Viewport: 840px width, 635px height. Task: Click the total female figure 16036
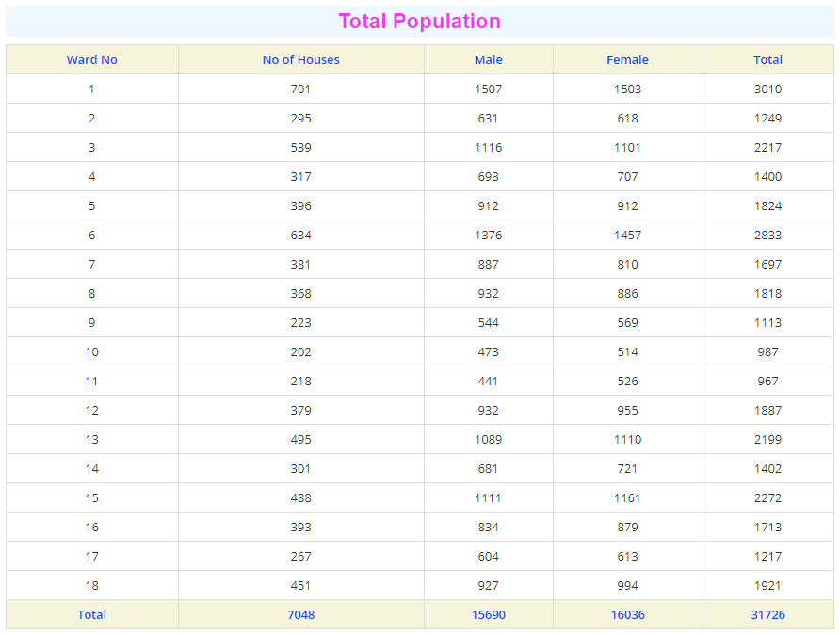(627, 614)
